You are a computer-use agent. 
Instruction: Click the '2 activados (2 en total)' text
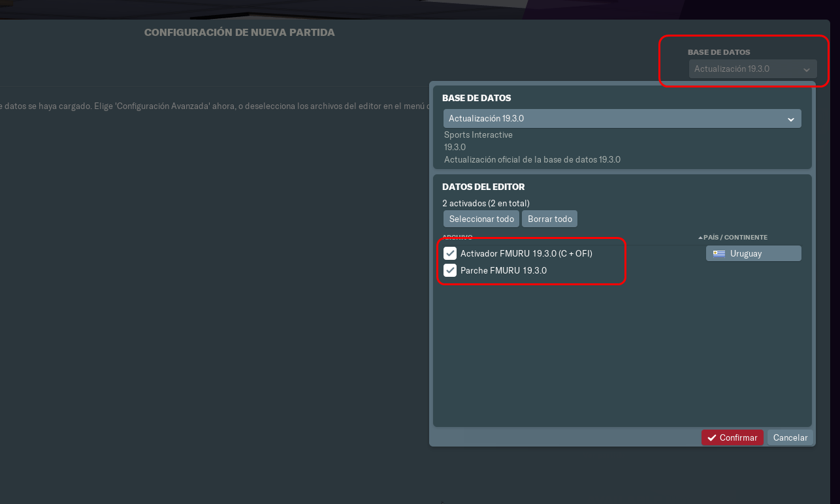pyautogui.click(x=486, y=203)
